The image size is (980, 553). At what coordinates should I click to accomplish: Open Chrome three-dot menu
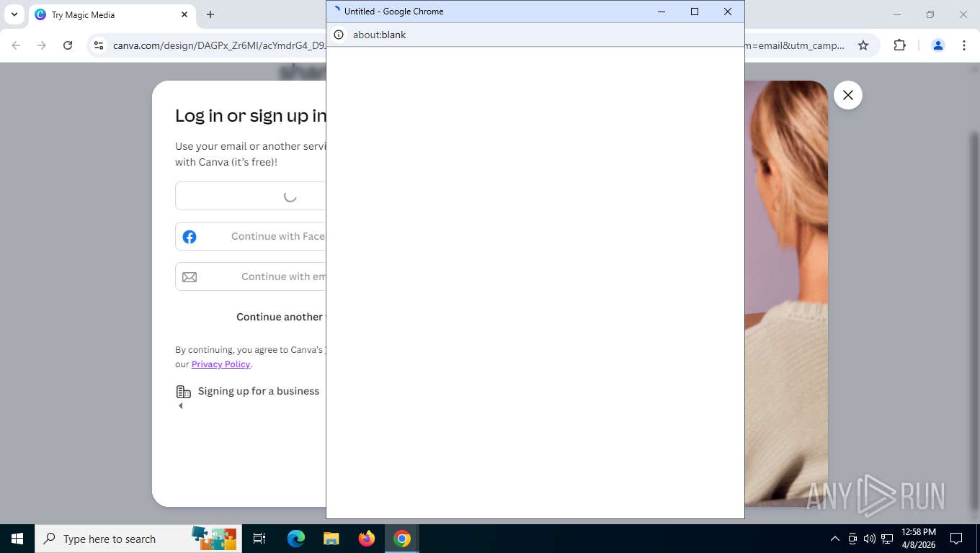(964, 45)
